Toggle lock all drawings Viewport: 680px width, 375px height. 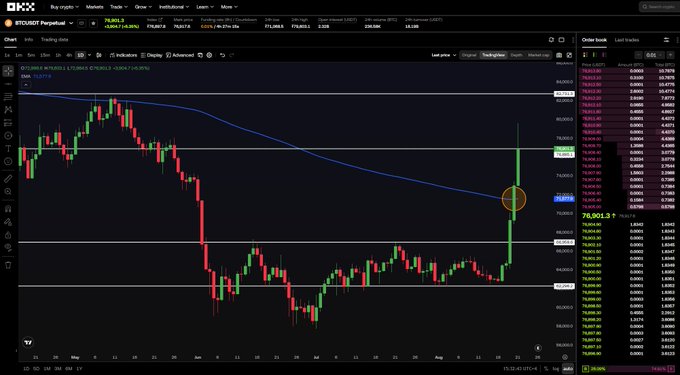[8, 235]
